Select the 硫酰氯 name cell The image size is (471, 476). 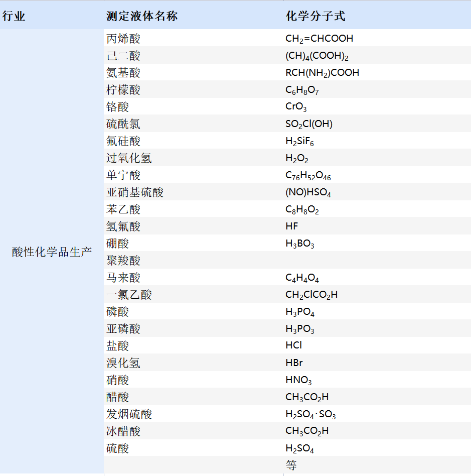(123, 124)
